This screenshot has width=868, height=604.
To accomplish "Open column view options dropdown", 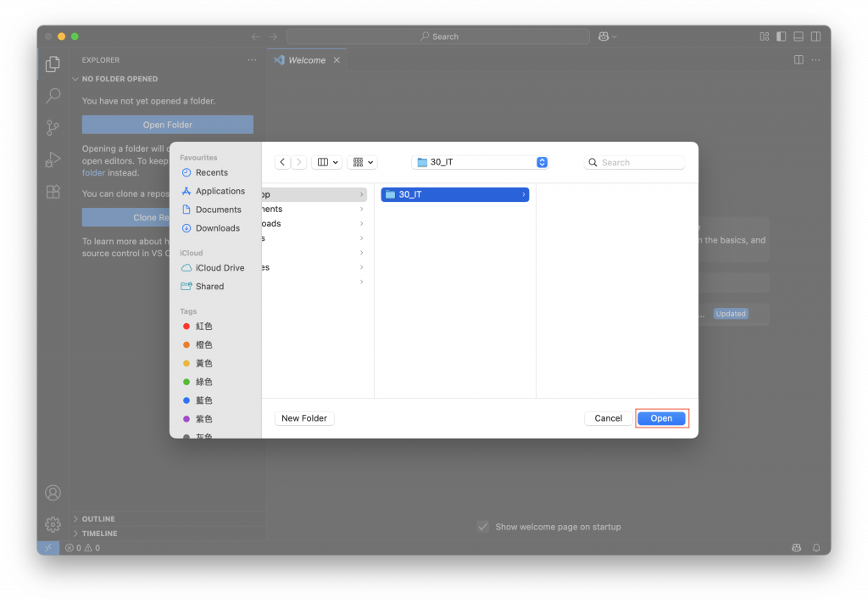I will tap(327, 162).
